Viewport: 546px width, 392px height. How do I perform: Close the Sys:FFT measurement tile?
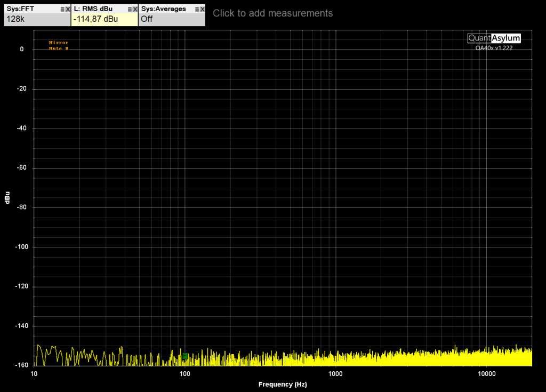[x=68, y=9]
